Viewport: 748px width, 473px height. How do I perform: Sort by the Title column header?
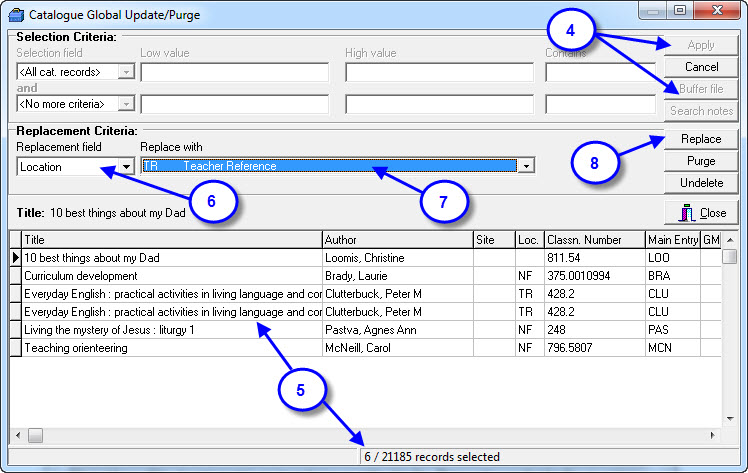coord(170,240)
